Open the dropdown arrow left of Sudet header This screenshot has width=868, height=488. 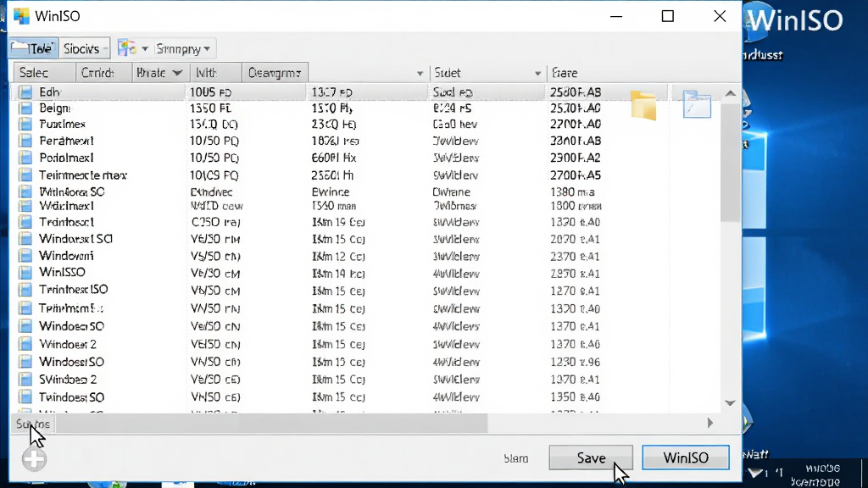[420, 74]
